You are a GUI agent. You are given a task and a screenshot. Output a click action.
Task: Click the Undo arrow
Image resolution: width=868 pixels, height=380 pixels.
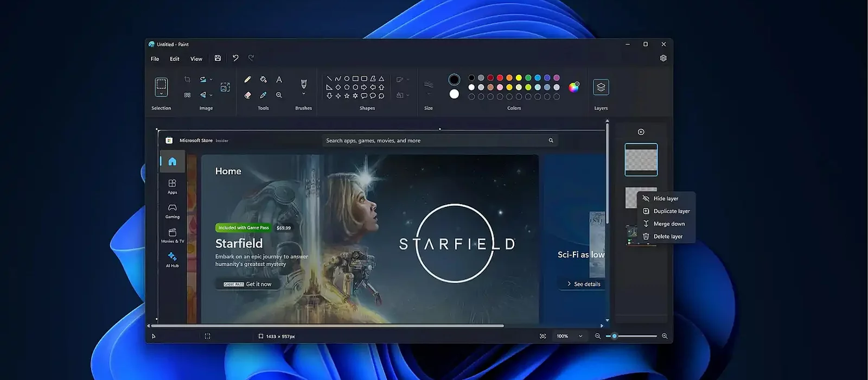click(235, 58)
